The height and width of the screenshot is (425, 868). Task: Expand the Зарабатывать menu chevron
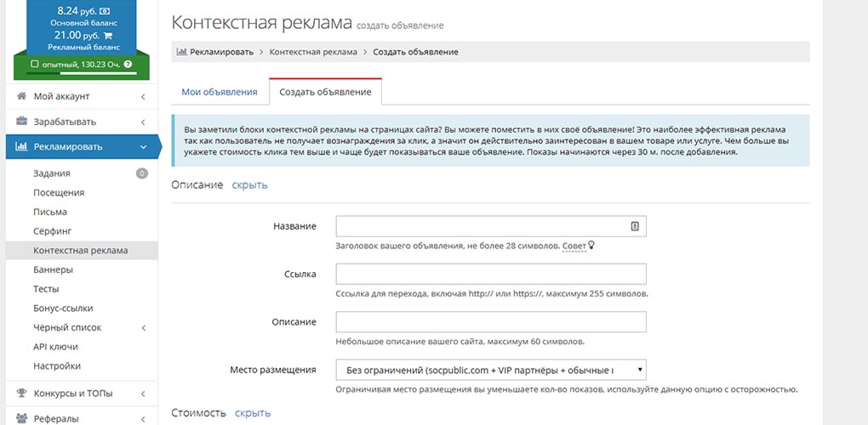click(143, 122)
